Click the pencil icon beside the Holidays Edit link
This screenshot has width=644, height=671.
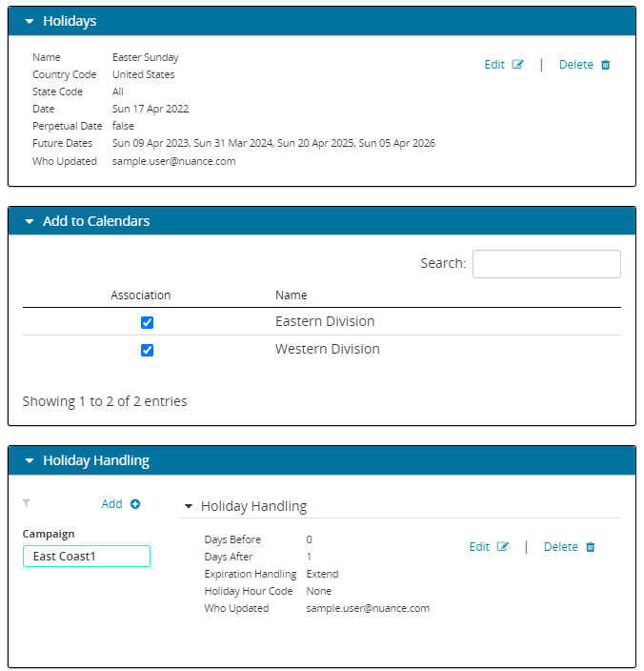[518, 65]
